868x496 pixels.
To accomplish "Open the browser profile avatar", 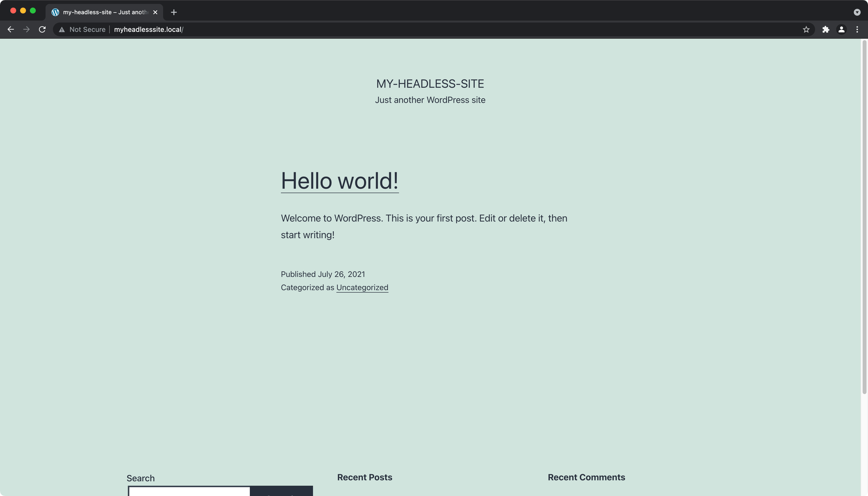I will [842, 30].
